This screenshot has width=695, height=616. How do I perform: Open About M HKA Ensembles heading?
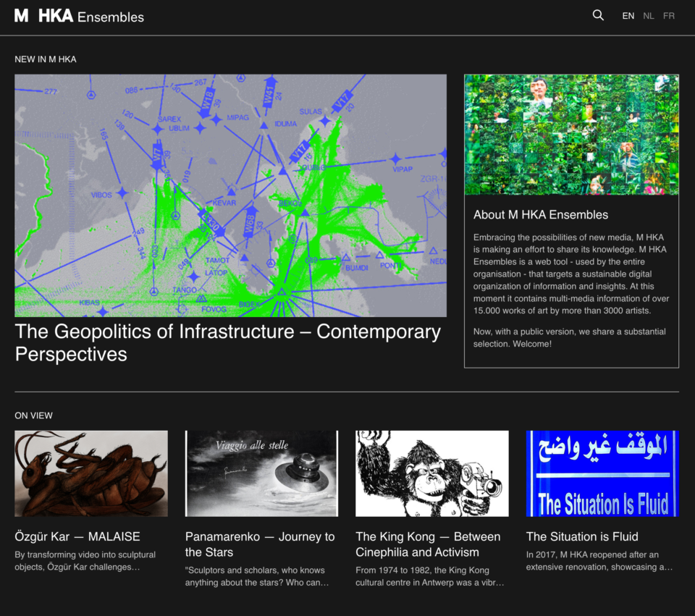click(x=540, y=214)
